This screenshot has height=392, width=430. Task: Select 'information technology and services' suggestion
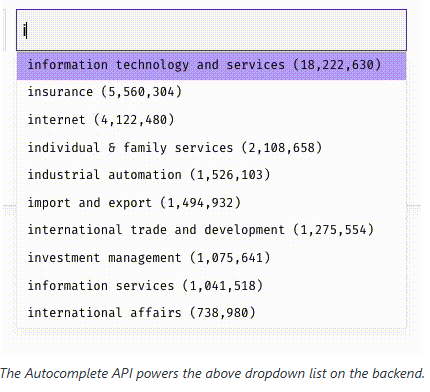[211, 66]
